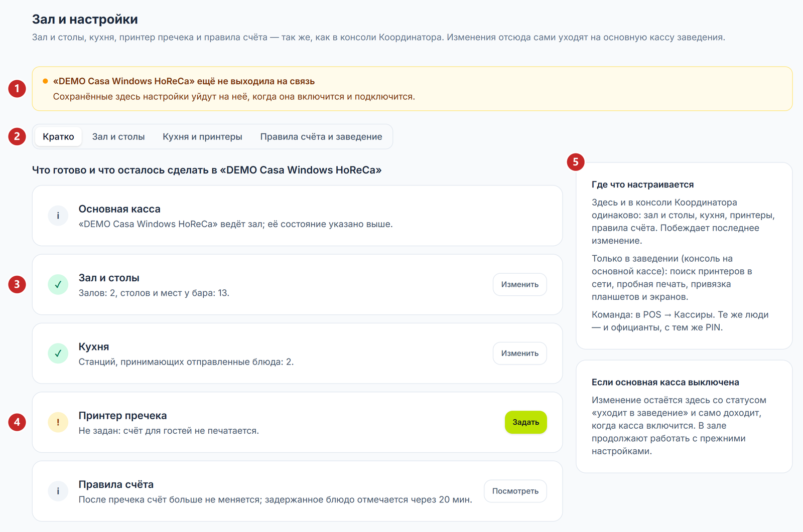
Task: Click paragraph Команда: в POS → Кассиры
Action: (680, 321)
